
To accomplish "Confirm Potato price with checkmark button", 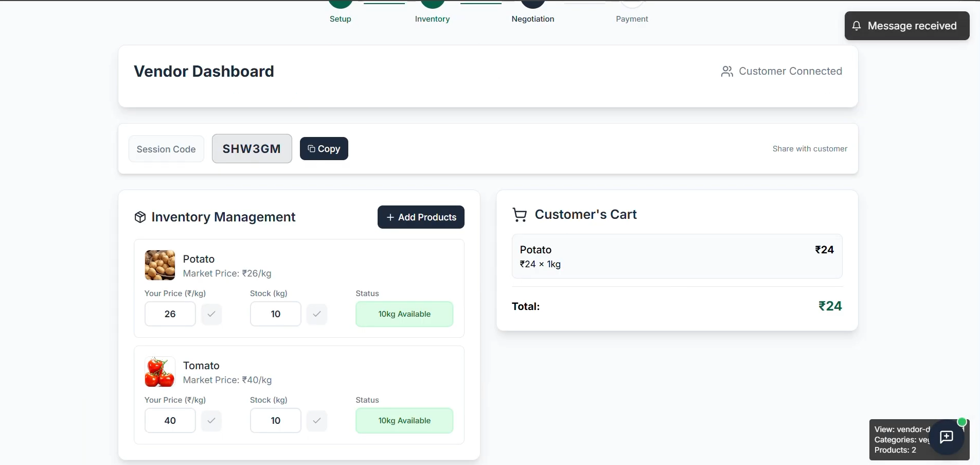I will (211, 314).
